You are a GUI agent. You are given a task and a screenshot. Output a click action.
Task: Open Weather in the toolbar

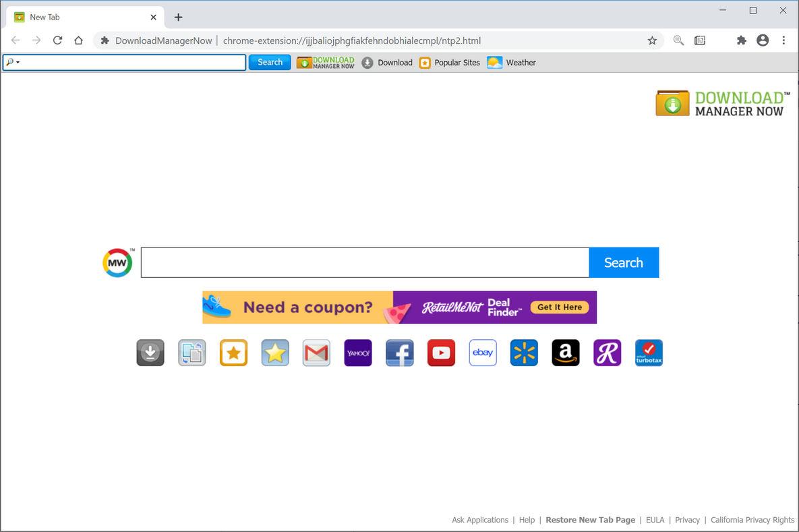point(512,63)
